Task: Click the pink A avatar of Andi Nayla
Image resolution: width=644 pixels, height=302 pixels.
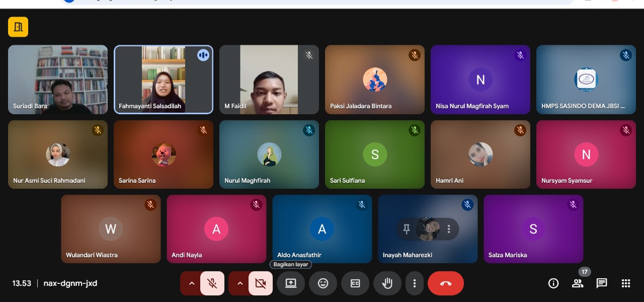Action: [x=216, y=229]
